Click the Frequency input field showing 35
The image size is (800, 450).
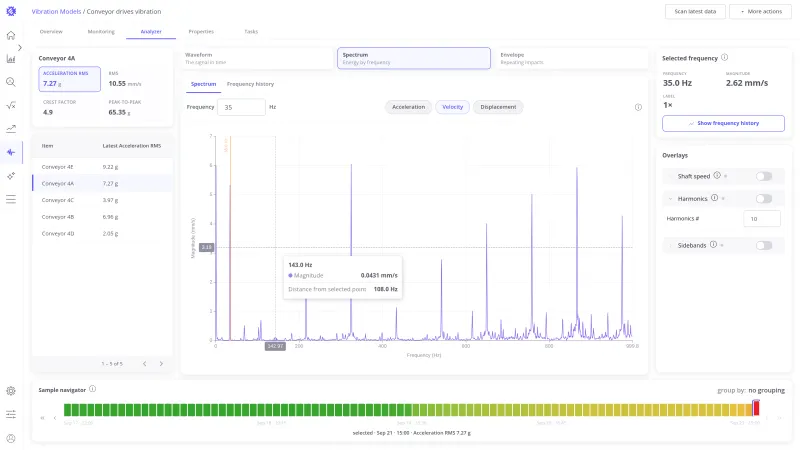tap(241, 107)
